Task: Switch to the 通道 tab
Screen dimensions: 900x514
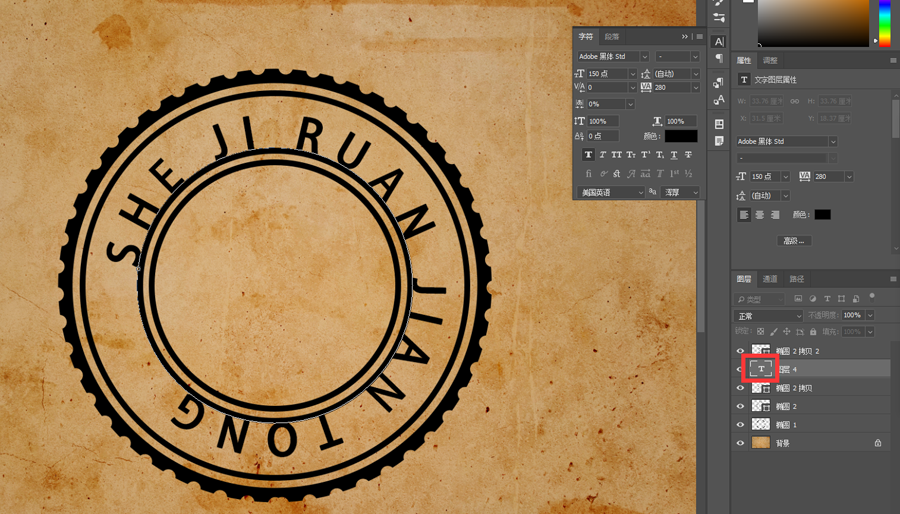Action: coord(770,279)
